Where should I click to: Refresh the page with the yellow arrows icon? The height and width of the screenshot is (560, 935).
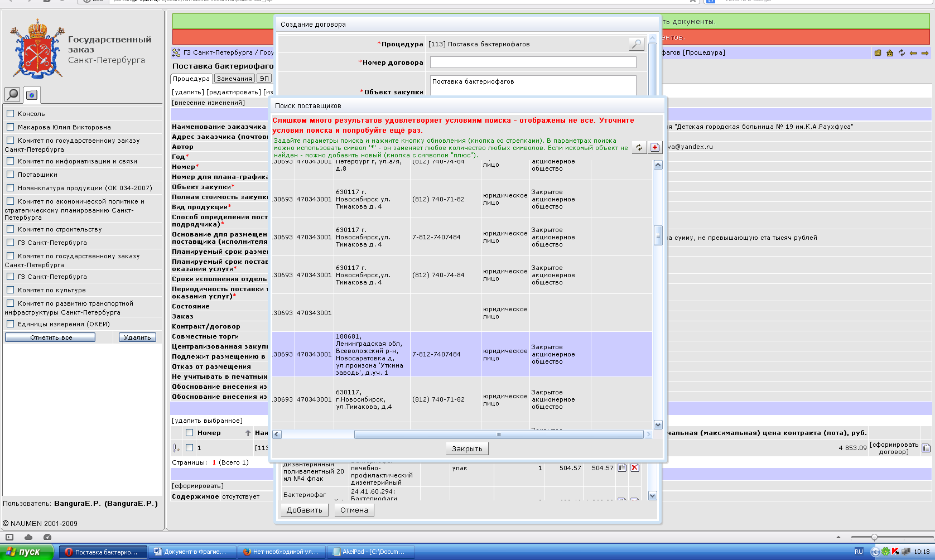pyautogui.click(x=902, y=53)
